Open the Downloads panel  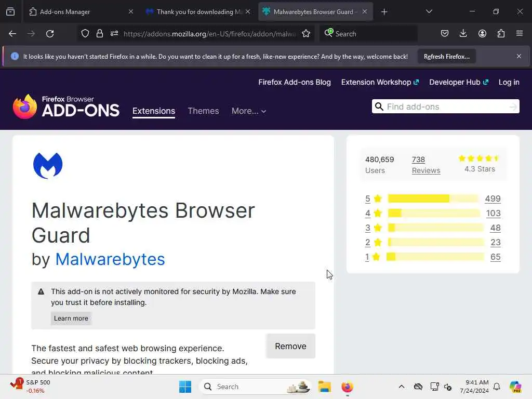[463, 33]
